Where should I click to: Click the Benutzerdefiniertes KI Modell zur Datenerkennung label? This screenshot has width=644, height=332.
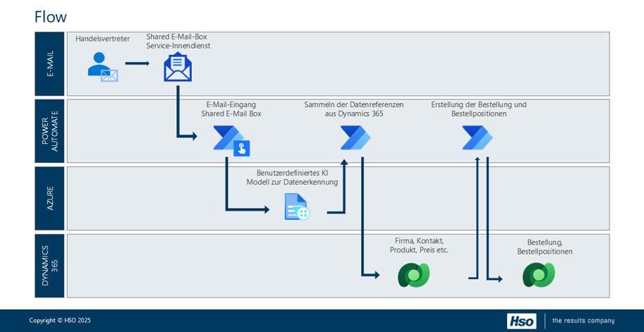tap(292, 178)
